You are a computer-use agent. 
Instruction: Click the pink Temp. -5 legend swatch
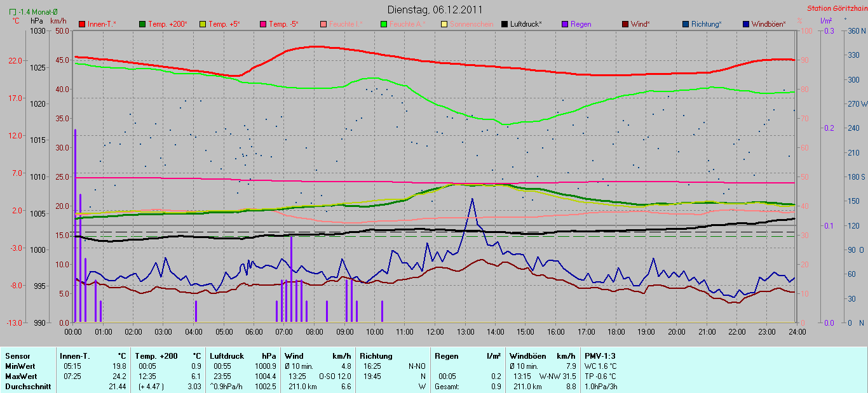click(x=263, y=24)
